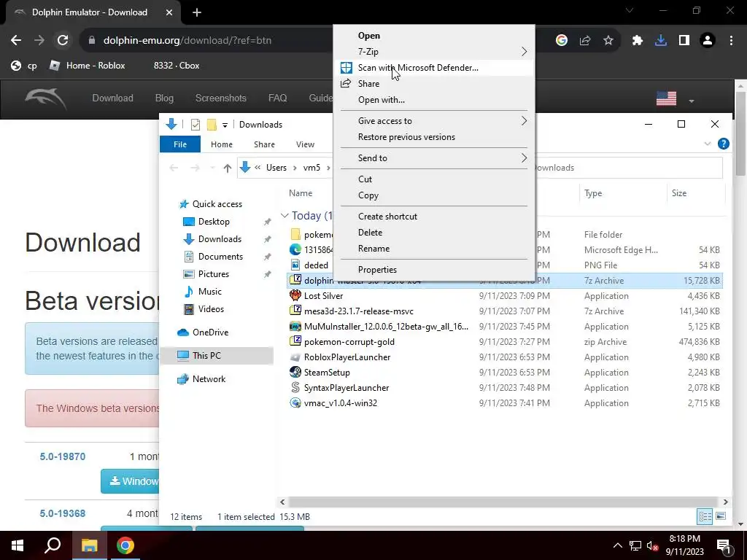This screenshot has height=560, width=747.
Task: Collapse the Today group
Action: tap(285, 216)
